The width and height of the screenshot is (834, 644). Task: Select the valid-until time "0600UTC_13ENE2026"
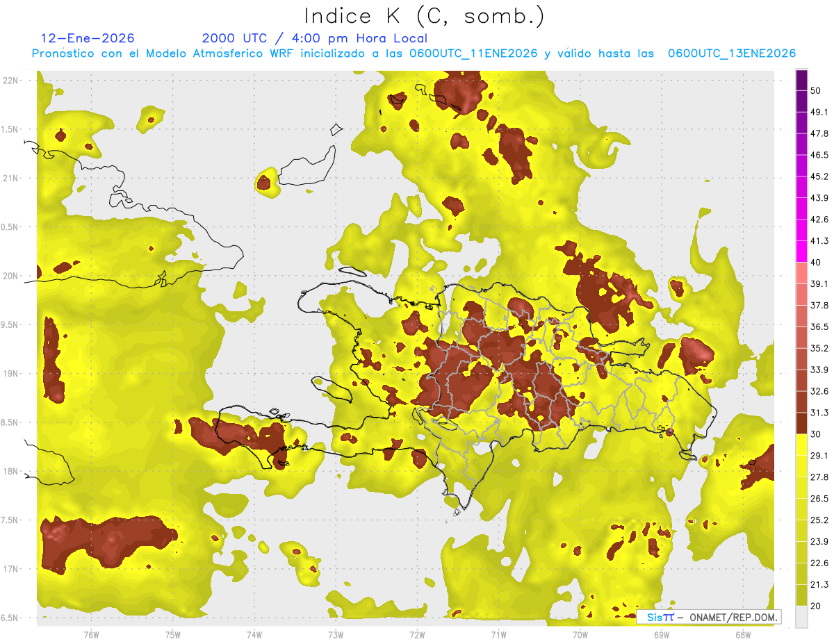click(x=732, y=53)
